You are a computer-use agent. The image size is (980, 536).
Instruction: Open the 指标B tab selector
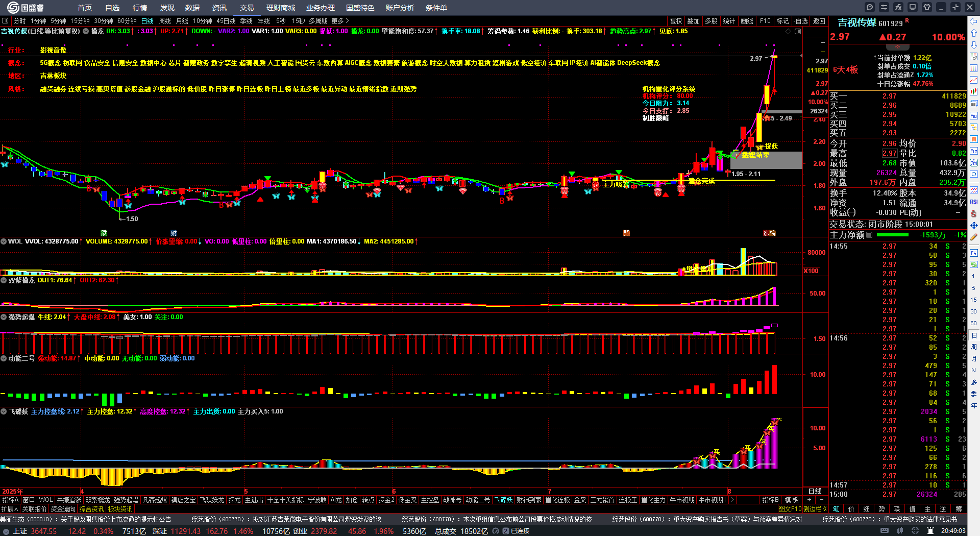coord(771,500)
